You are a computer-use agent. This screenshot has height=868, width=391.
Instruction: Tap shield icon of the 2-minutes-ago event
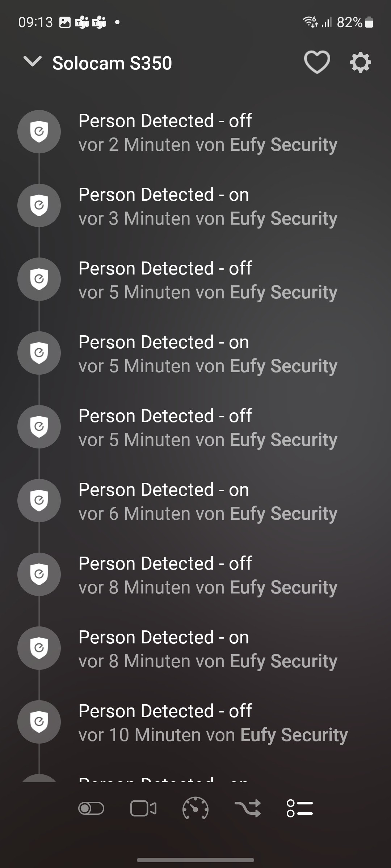pyautogui.click(x=39, y=132)
